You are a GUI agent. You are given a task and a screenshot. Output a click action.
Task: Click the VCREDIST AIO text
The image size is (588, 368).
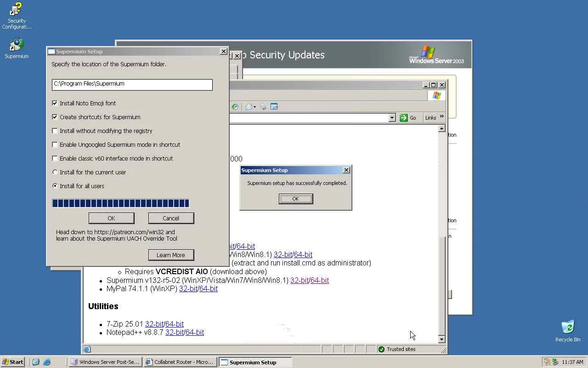pos(182,272)
